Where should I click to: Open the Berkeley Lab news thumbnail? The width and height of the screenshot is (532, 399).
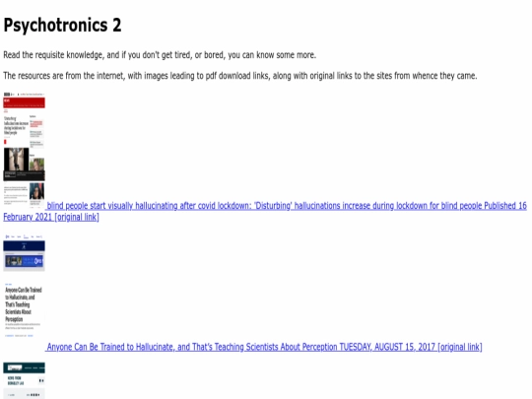[24, 380]
